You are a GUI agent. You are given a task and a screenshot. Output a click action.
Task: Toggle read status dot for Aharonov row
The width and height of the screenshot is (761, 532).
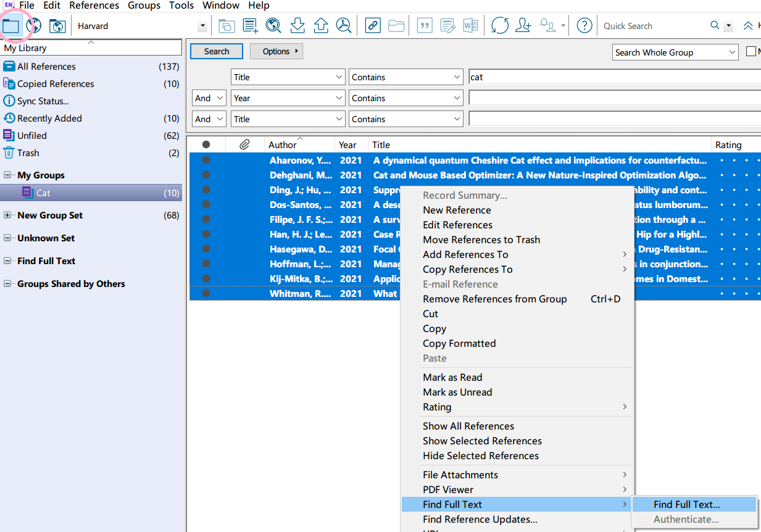click(206, 160)
